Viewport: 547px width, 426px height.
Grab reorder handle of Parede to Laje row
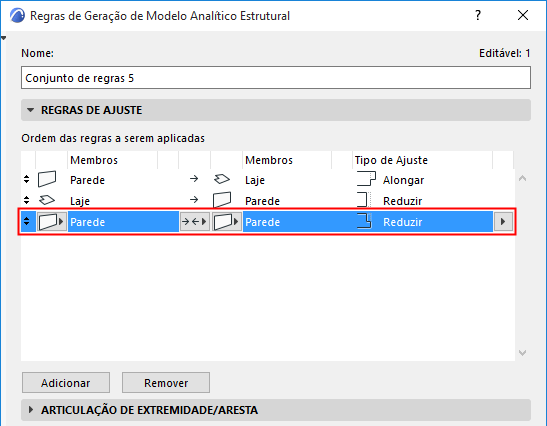27,179
